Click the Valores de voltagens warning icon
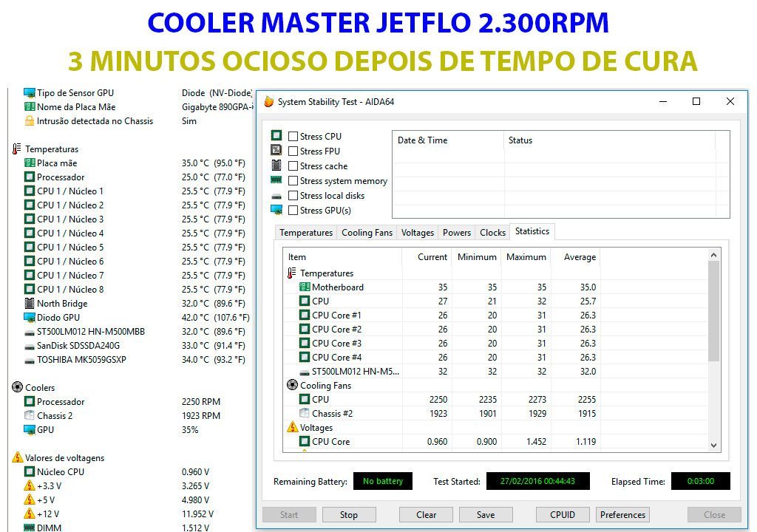 (18, 457)
